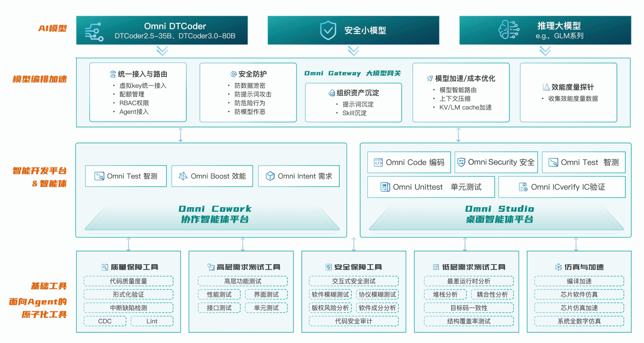
Task: Click the 形式化验证 tool chip
Action: tap(129, 294)
